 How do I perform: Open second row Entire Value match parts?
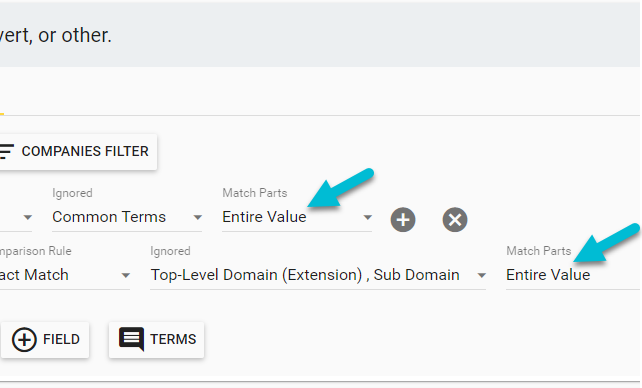coord(572,275)
